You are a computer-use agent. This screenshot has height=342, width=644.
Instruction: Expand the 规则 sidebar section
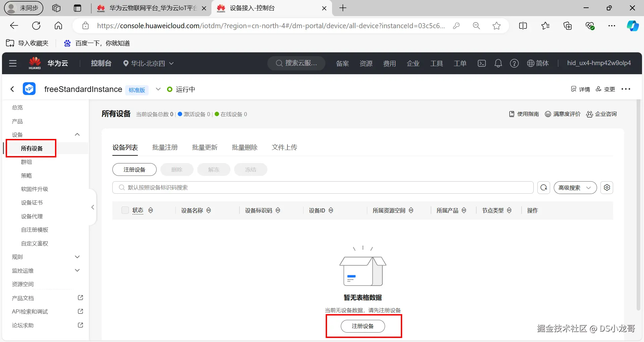click(77, 257)
